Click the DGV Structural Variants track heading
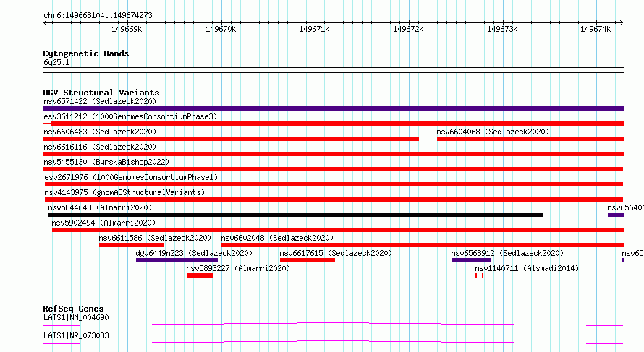Image resolution: width=644 pixels, height=352 pixels. click(x=101, y=93)
